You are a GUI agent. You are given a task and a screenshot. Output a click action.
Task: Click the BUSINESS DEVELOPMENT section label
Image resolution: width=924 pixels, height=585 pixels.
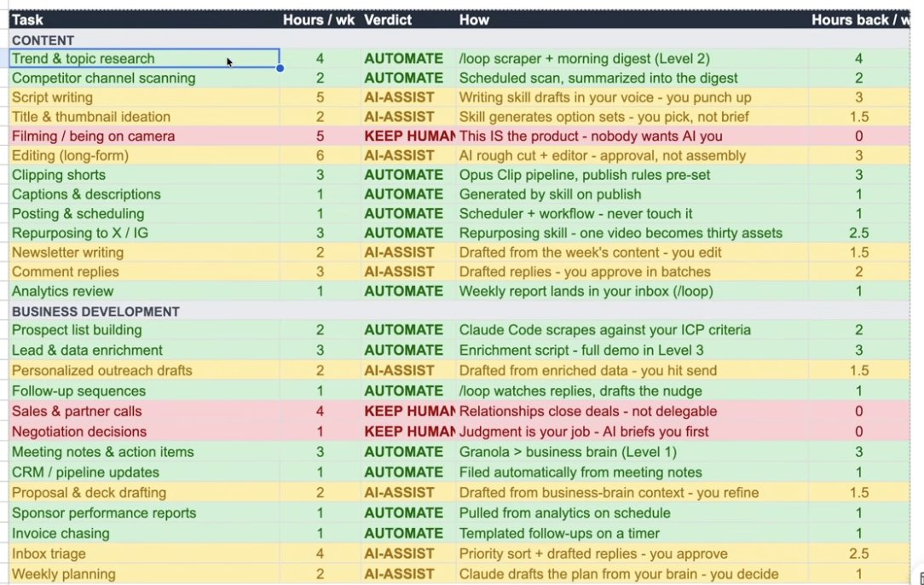point(95,311)
